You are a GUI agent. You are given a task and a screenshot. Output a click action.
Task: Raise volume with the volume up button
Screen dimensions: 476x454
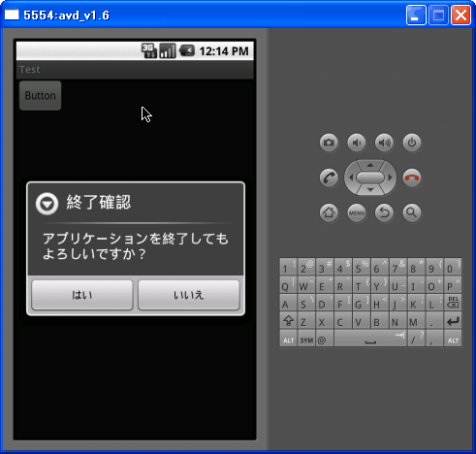point(384,143)
